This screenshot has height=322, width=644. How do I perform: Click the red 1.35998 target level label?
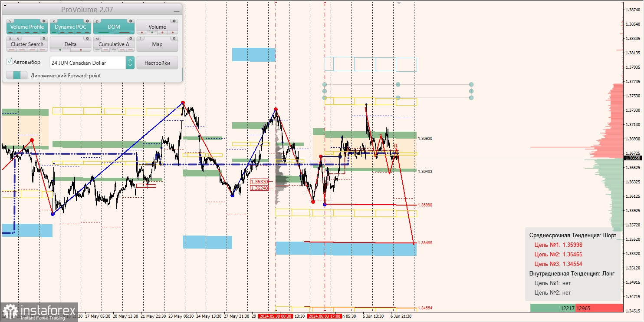425,205
